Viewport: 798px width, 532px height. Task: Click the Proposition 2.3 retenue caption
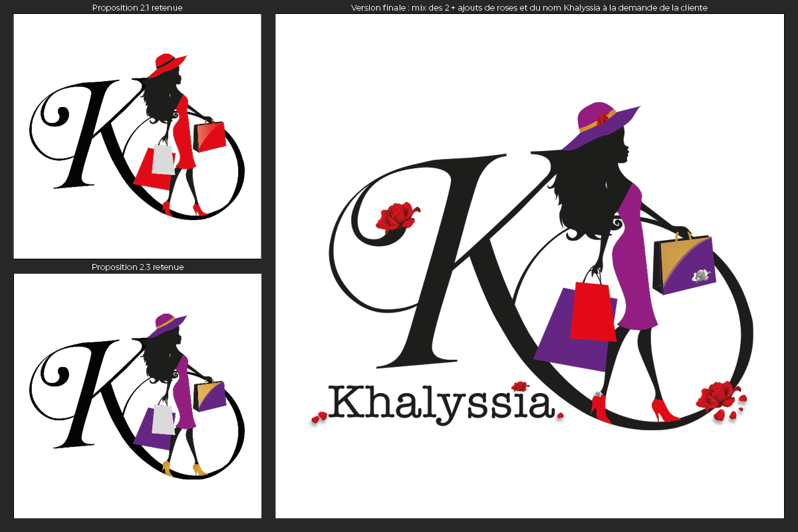click(138, 267)
